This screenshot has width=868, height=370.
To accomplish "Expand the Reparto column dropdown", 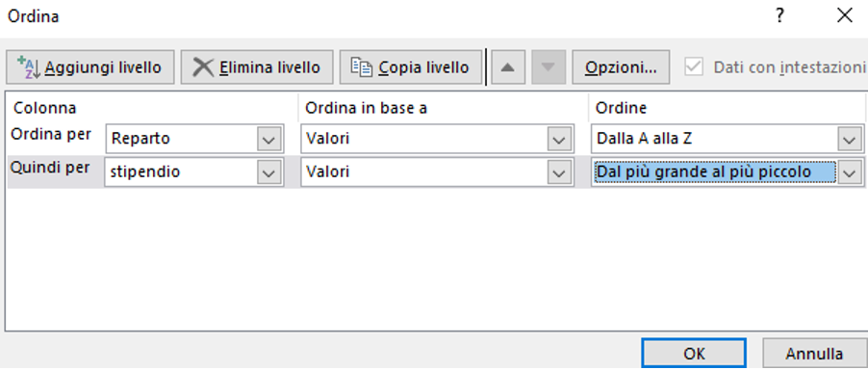I will [x=269, y=139].
